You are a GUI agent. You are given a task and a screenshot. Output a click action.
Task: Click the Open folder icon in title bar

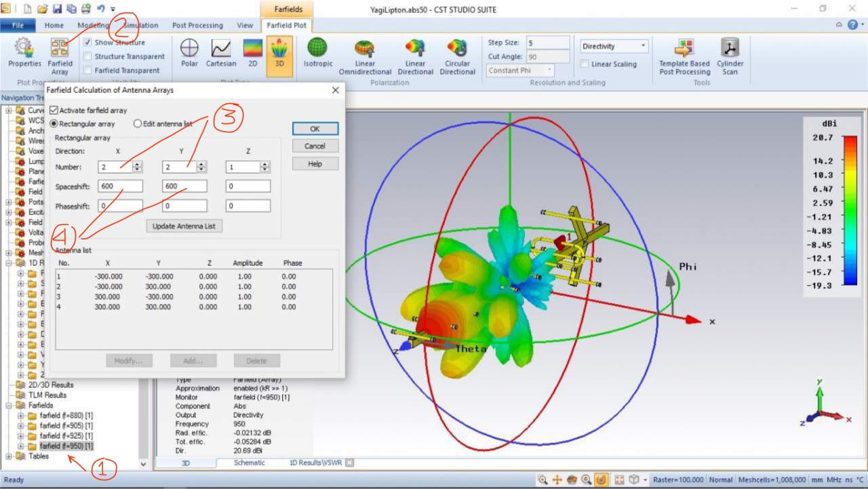click(42, 9)
